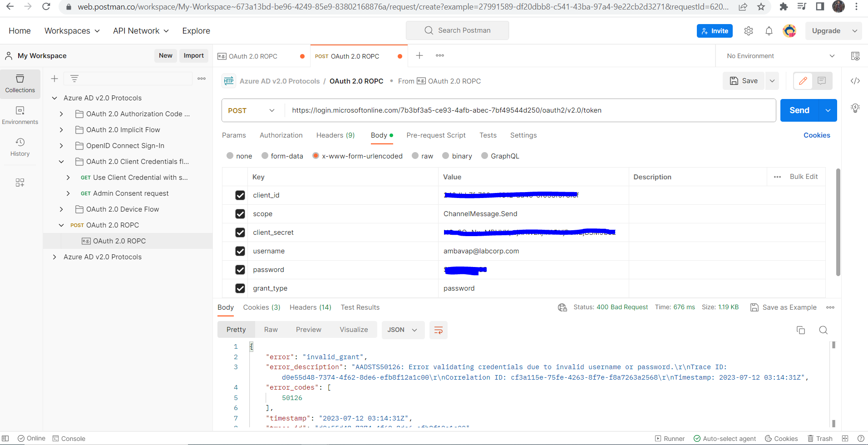
Task: Uncheck the client_secret body parameter
Action: click(x=240, y=232)
